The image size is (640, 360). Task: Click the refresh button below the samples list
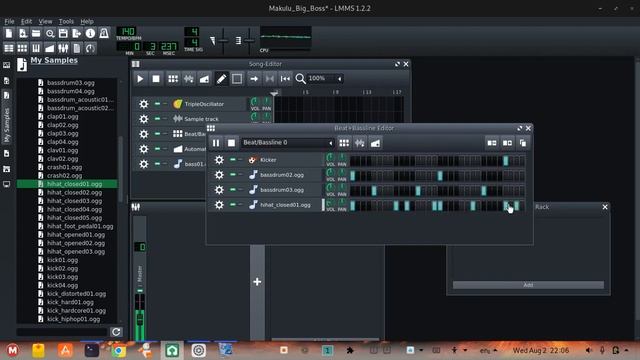coord(116,332)
